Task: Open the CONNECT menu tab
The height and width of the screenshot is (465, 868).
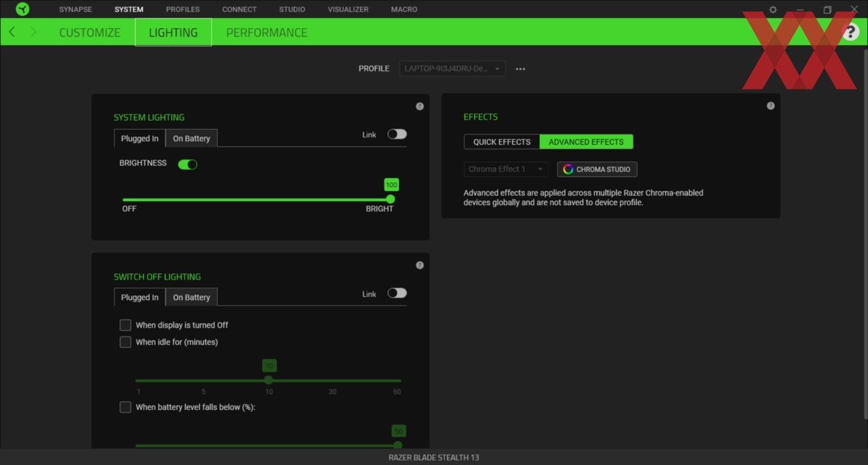Action: 239,10
